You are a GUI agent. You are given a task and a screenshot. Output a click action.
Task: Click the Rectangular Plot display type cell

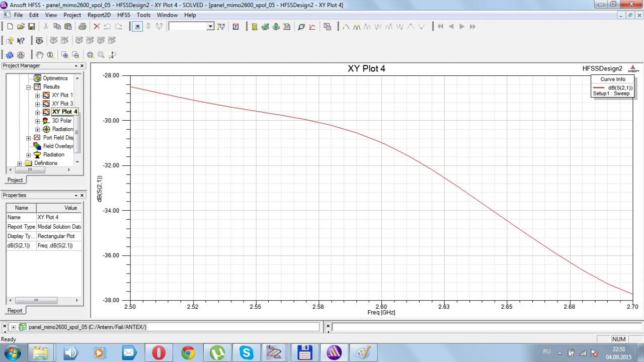(58, 236)
